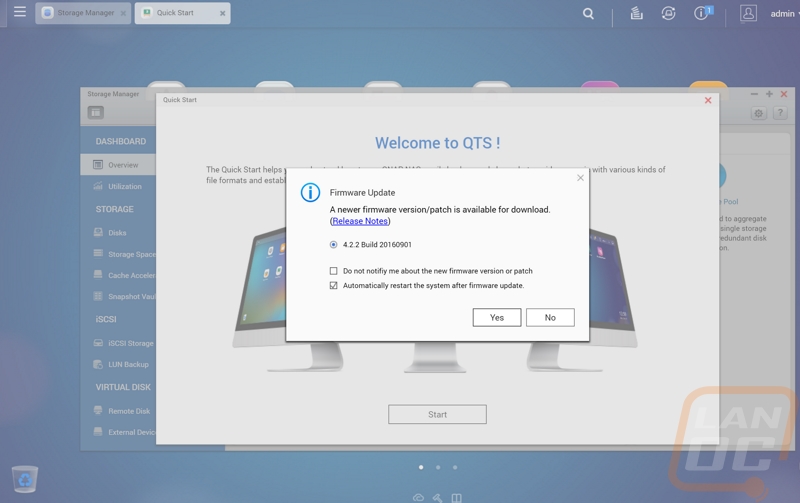Close the Firmware Update dialog
This screenshot has width=800, height=503.
[x=580, y=178]
